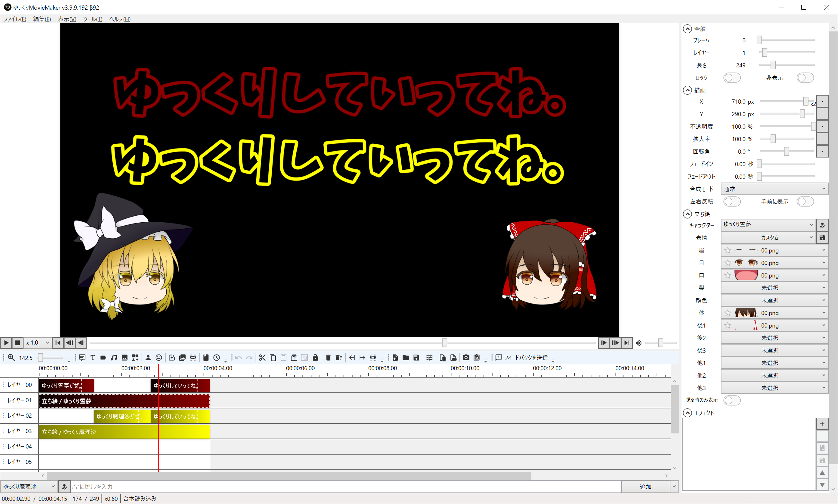
Task: Click the volume slider
Action: 661,343
